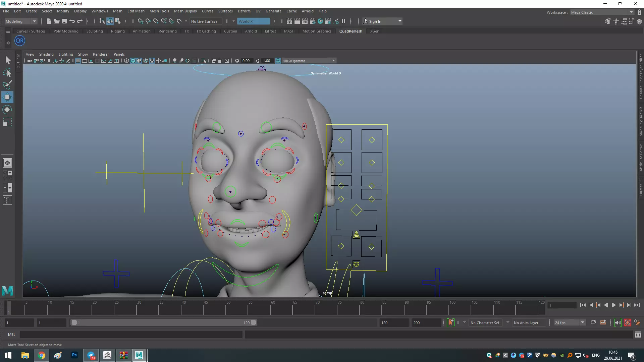644x362 pixels.
Task: Select the arrow Select tool in the toolbox
Action: (7, 60)
